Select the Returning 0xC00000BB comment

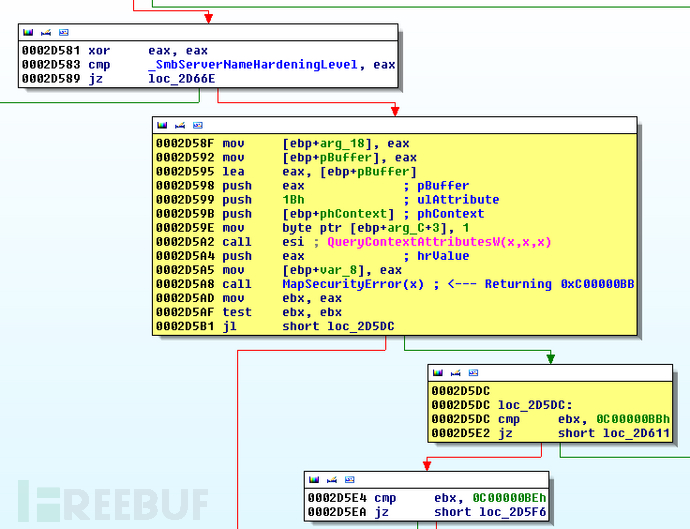[x=541, y=284]
